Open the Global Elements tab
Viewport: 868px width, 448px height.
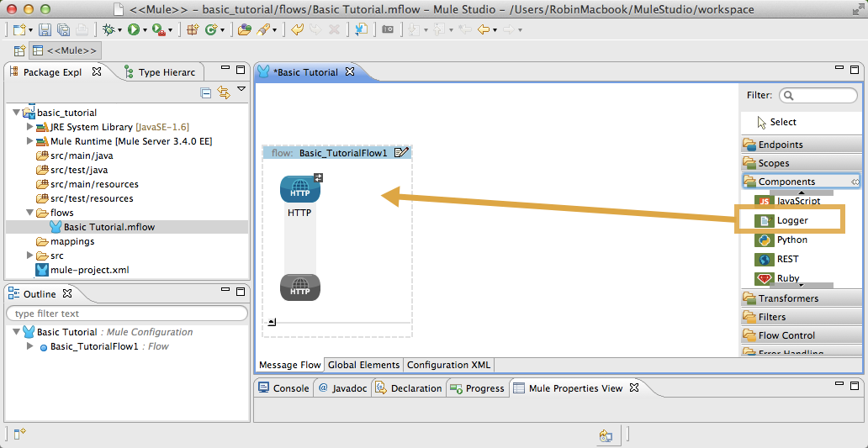click(x=363, y=365)
